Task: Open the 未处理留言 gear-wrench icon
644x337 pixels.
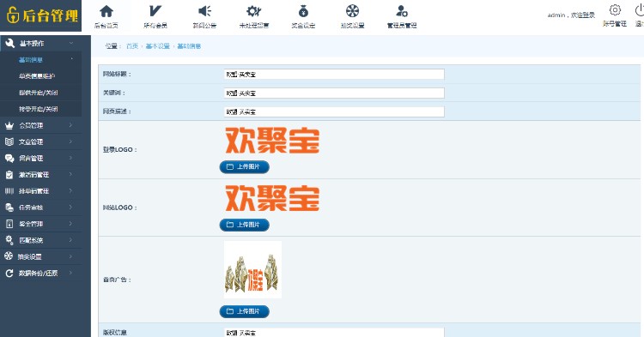Action: click(x=254, y=11)
